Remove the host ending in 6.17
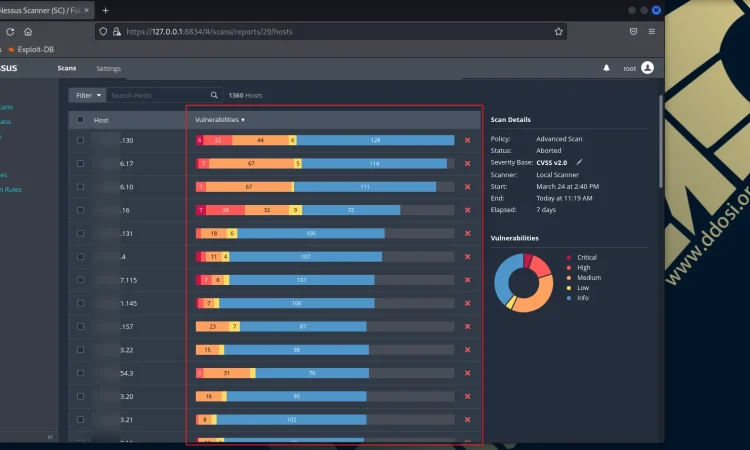The image size is (750, 450). pyautogui.click(x=467, y=164)
